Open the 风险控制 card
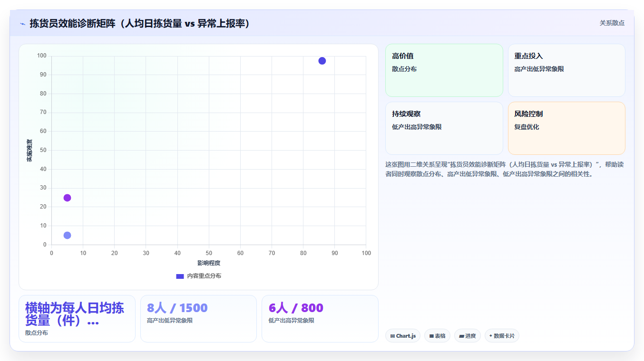 (x=566, y=128)
